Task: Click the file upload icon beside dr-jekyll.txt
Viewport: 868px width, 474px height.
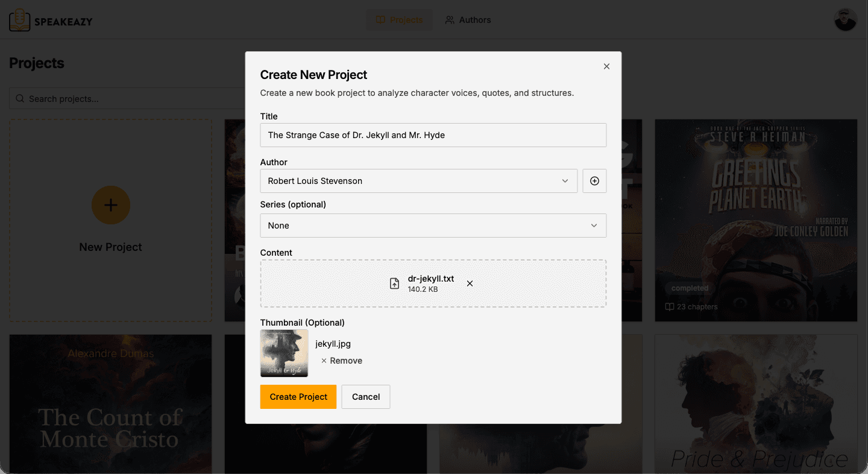Action: point(395,283)
